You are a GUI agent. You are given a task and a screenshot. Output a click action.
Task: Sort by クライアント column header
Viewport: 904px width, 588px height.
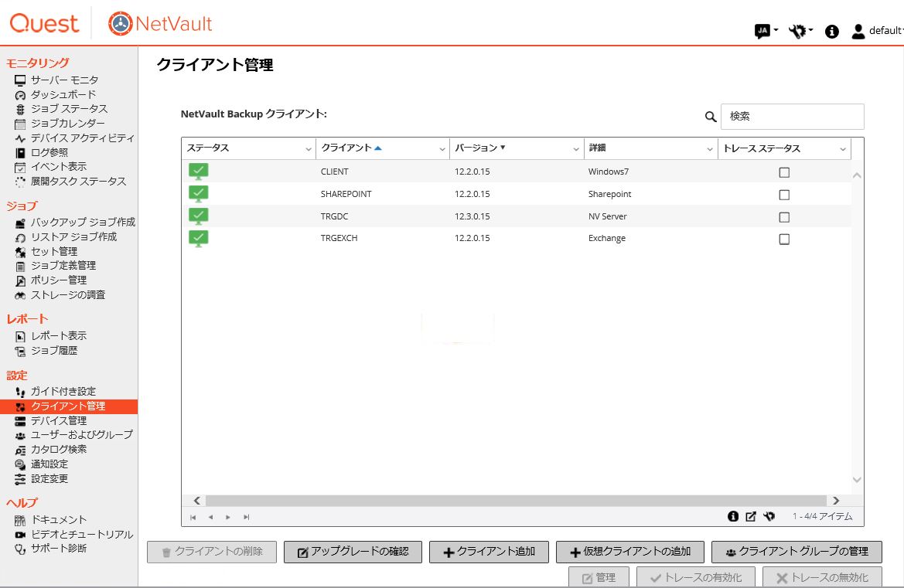(346, 148)
